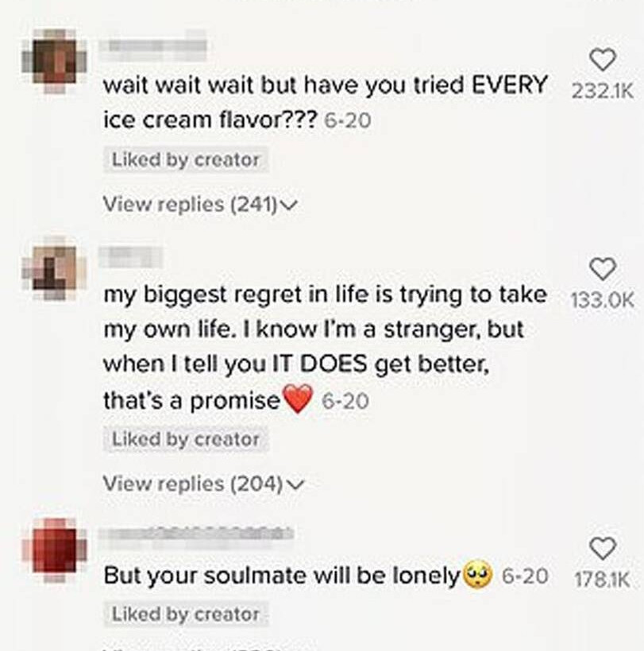Click Liked by creator tag under promise comment
644x651 pixels.
point(186,439)
